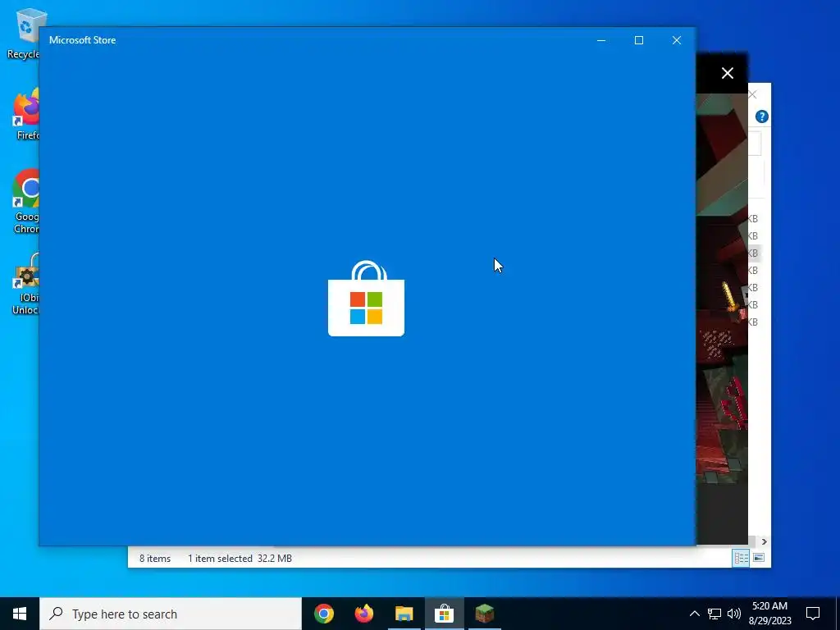
Task: Open the volume speaker tray icon
Action: (734, 614)
